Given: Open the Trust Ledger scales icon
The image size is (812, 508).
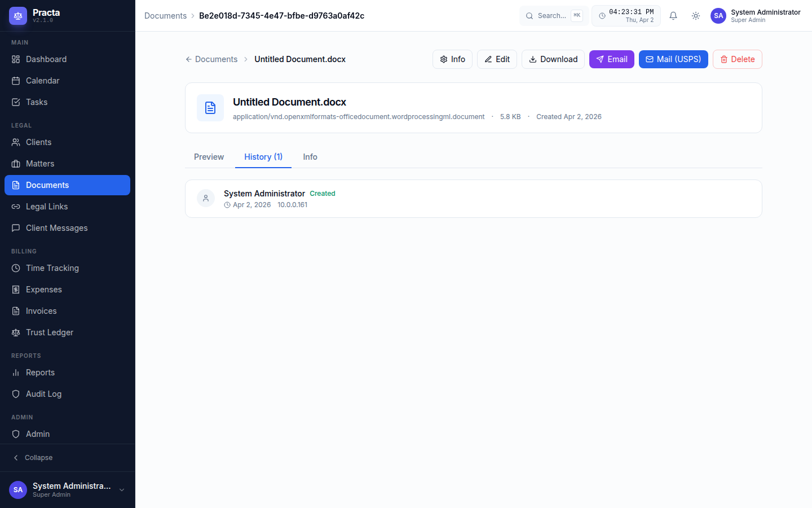Looking at the screenshot, I should [16, 332].
